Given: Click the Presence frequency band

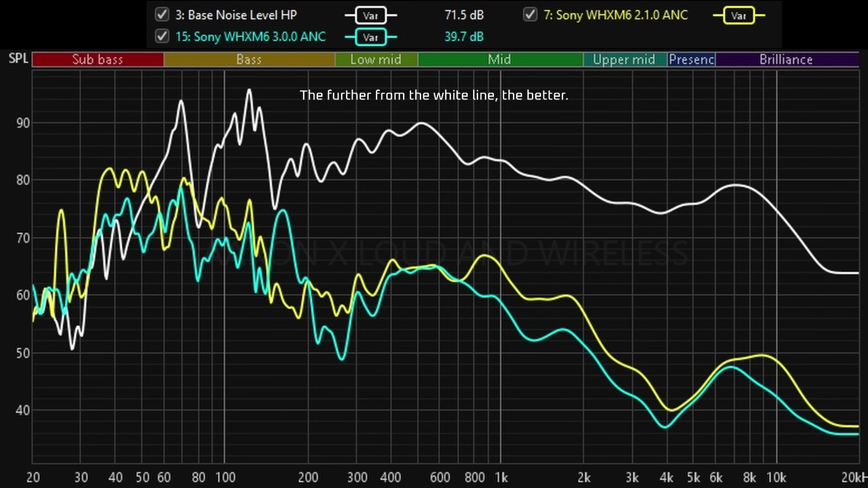Looking at the screenshot, I should tap(691, 60).
